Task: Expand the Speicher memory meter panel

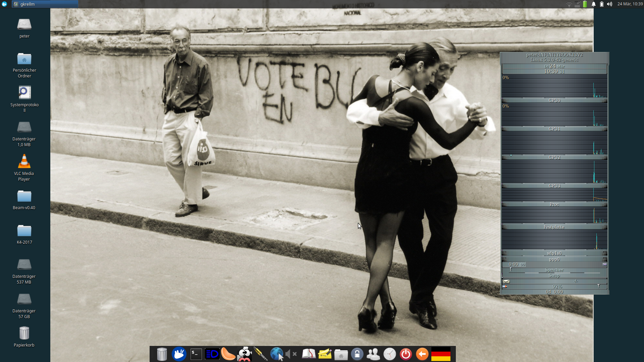Action: tap(554, 270)
